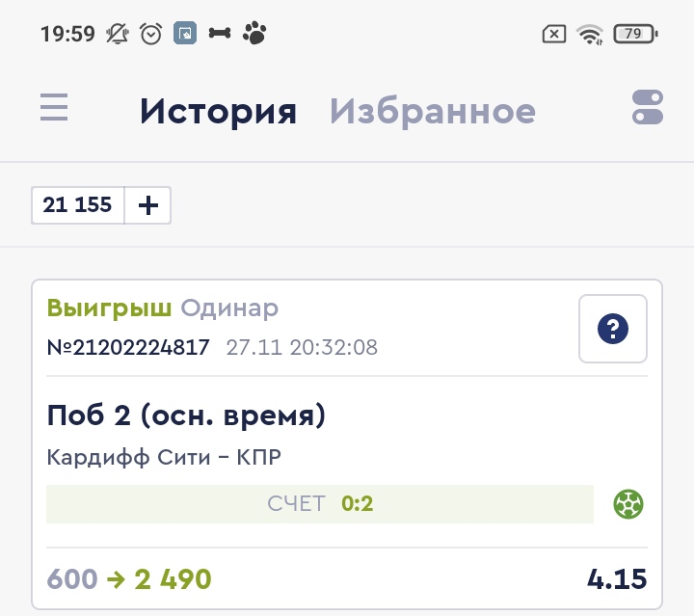Click the green football sport icon

(x=628, y=503)
